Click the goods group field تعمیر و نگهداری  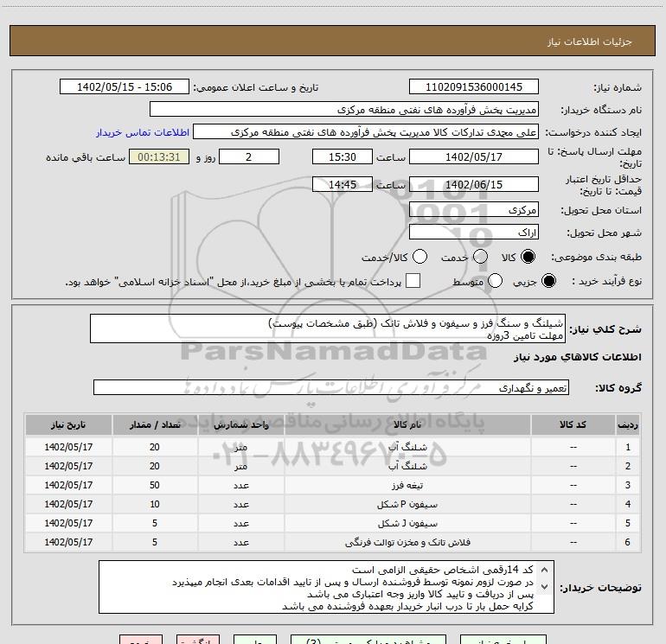click(x=331, y=387)
